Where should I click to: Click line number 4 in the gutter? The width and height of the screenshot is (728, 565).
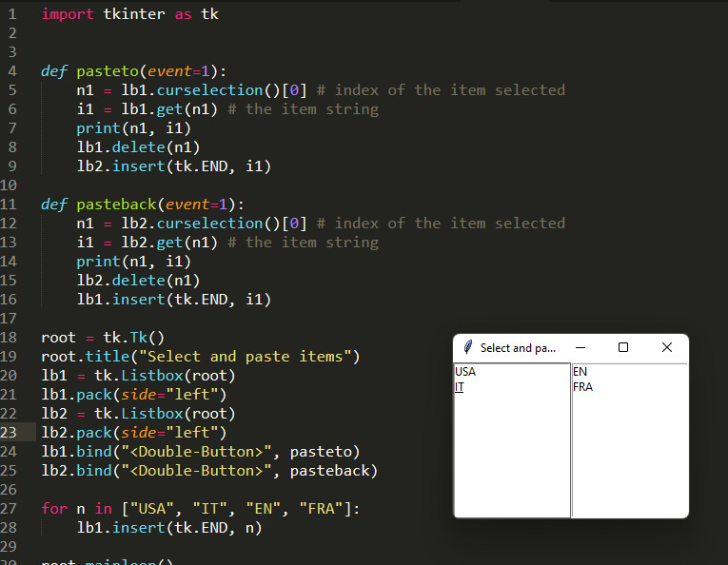pyautogui.click(x=12, y=71)
